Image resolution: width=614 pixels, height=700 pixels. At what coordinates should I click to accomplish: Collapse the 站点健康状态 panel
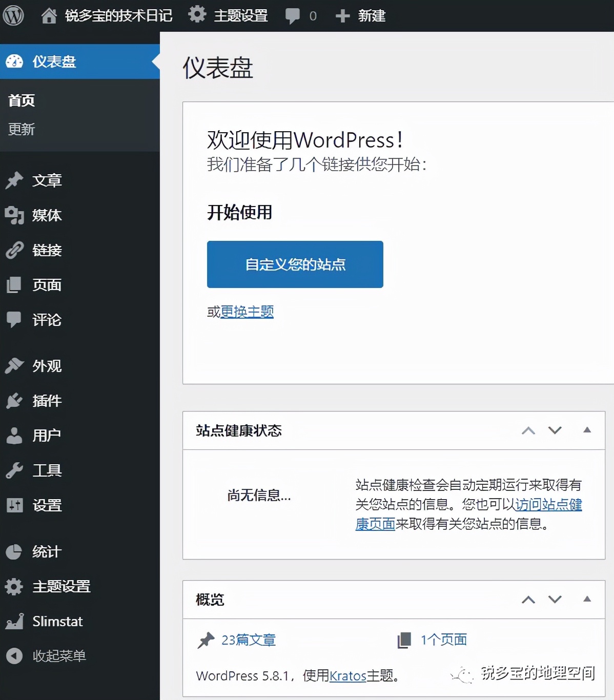pos(587,430)
